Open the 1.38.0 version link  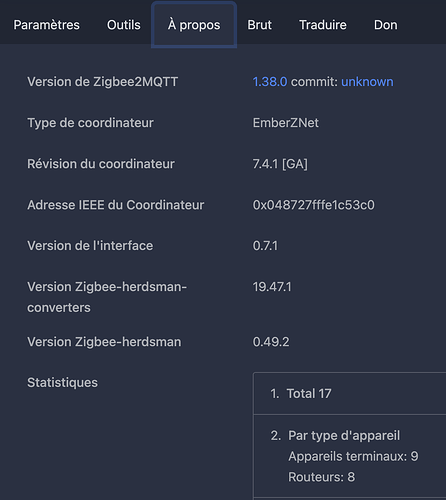click(270, 82)
